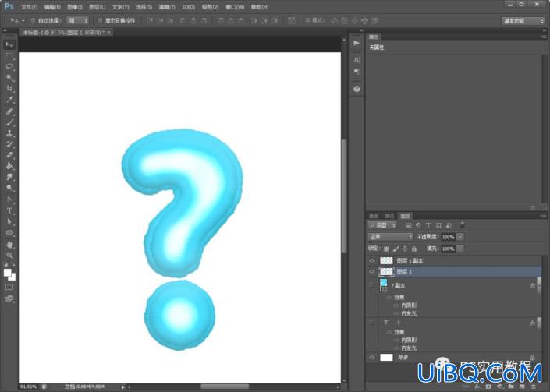Screen dimensions: 550x392
Task: Collapse effects of ? 副本 layer
Action: point(539,285)
